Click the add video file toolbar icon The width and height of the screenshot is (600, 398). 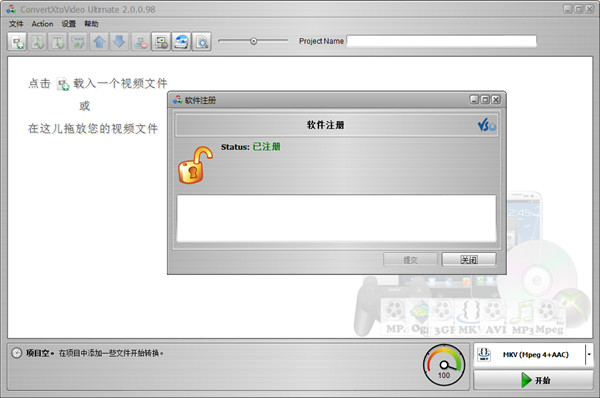click(x=17, y=42)
